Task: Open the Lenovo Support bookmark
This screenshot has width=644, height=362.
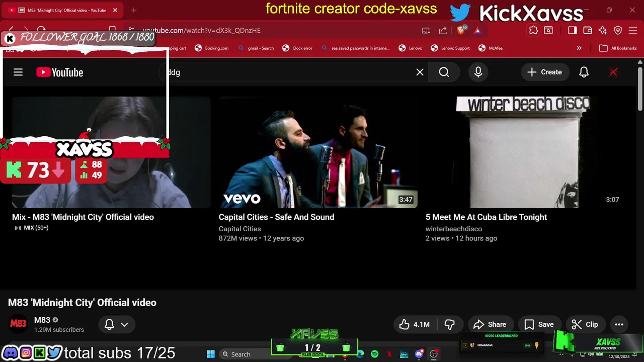Action: [x=450, y=48]
